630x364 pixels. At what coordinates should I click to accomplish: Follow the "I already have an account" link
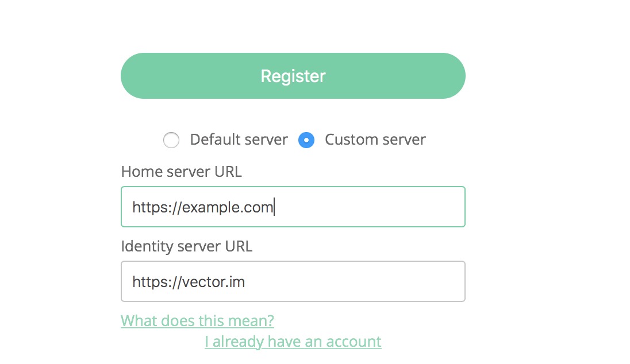[x=293, y=342]
